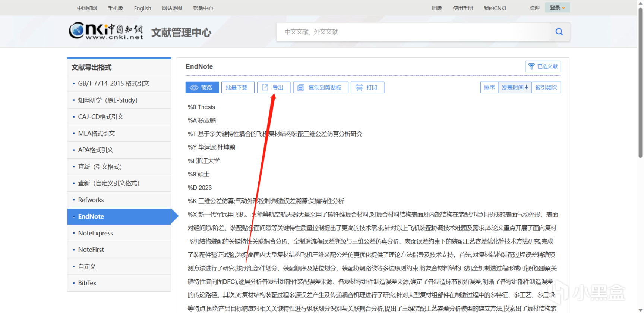Click the clipboard icon on 复制到剪贴板
This screenshot has height=313, width=644.
pyautogui.click(x=301, y=88)
